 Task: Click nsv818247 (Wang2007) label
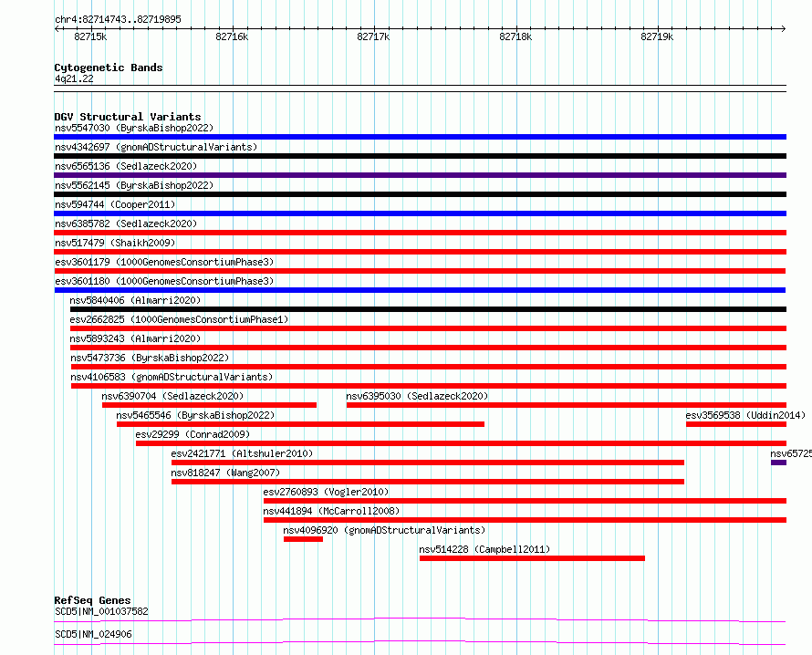point(225,473)
